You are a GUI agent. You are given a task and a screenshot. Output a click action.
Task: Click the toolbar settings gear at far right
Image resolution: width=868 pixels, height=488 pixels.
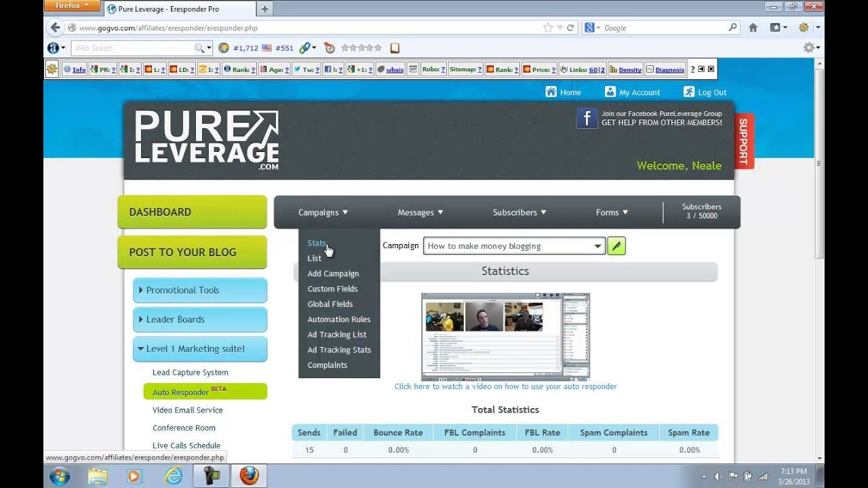(x=808, y=47)
